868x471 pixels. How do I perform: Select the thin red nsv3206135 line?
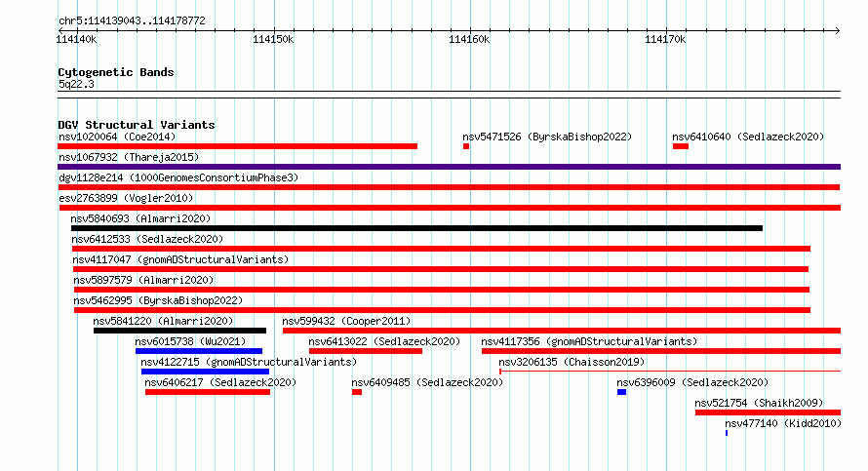(670, 372)
